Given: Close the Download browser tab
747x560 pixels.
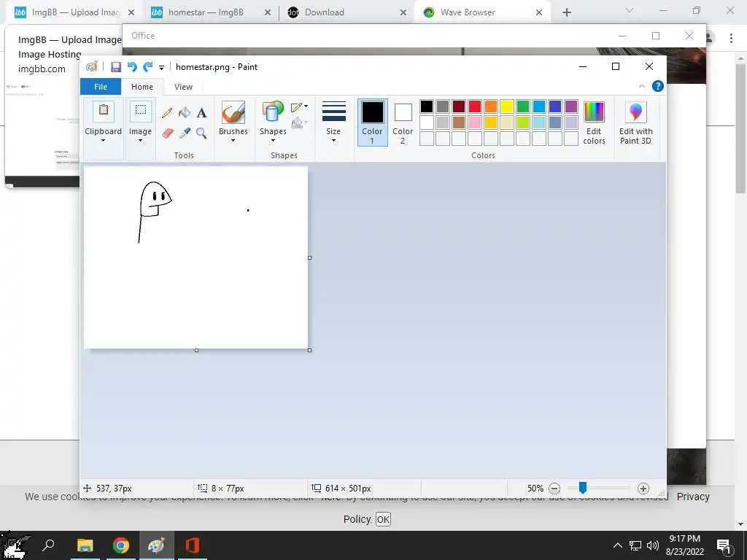Looking at the screenshot, I should [403, 12].
